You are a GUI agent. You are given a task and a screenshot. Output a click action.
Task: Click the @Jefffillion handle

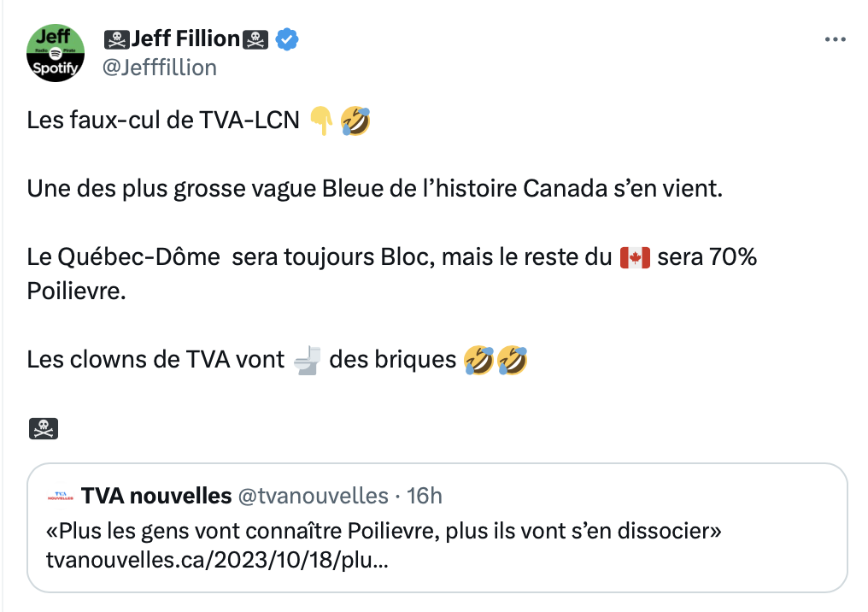point(160,68)
